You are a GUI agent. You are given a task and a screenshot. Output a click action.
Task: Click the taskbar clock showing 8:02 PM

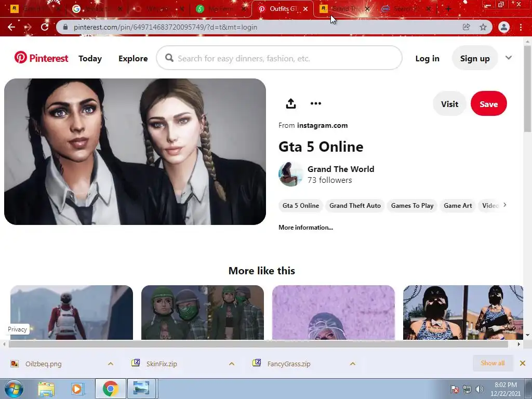(x=505, y=389)
